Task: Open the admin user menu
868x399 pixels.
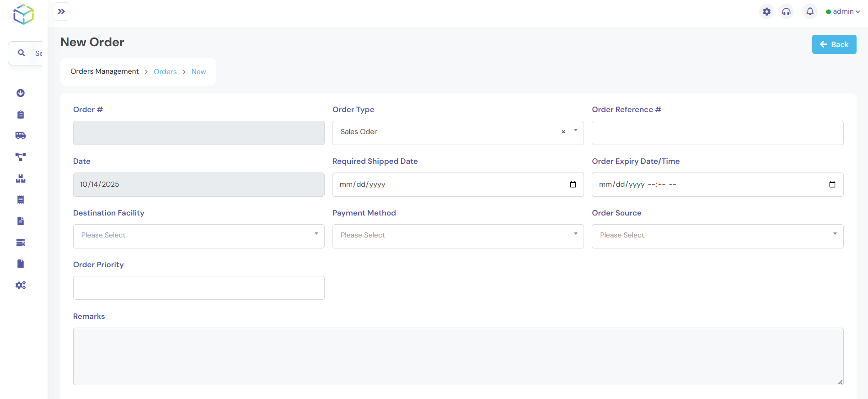Action: (843, 11)
